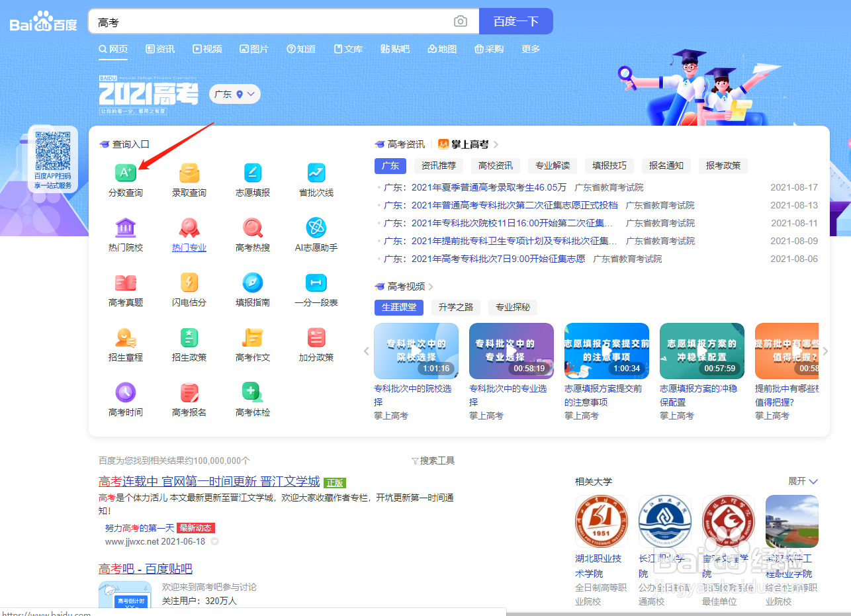
Task: Open the 加分政策 icon
Action: click(x=316, y=337)
